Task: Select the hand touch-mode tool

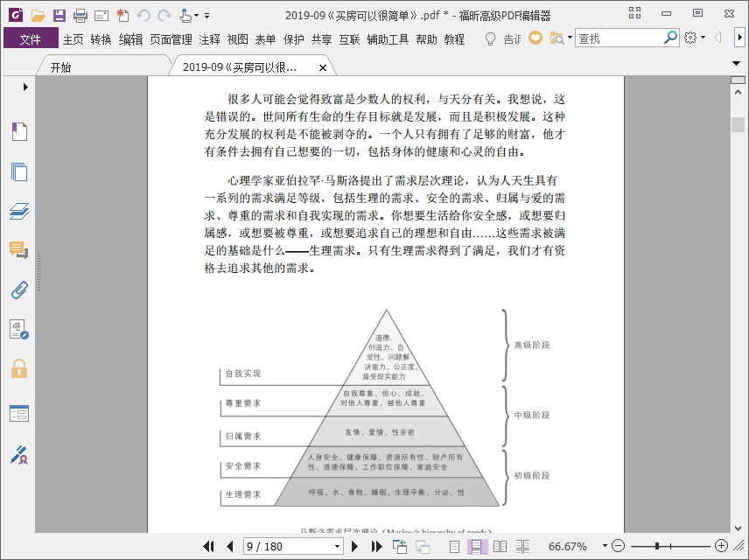Action: [x=185, y=16]
